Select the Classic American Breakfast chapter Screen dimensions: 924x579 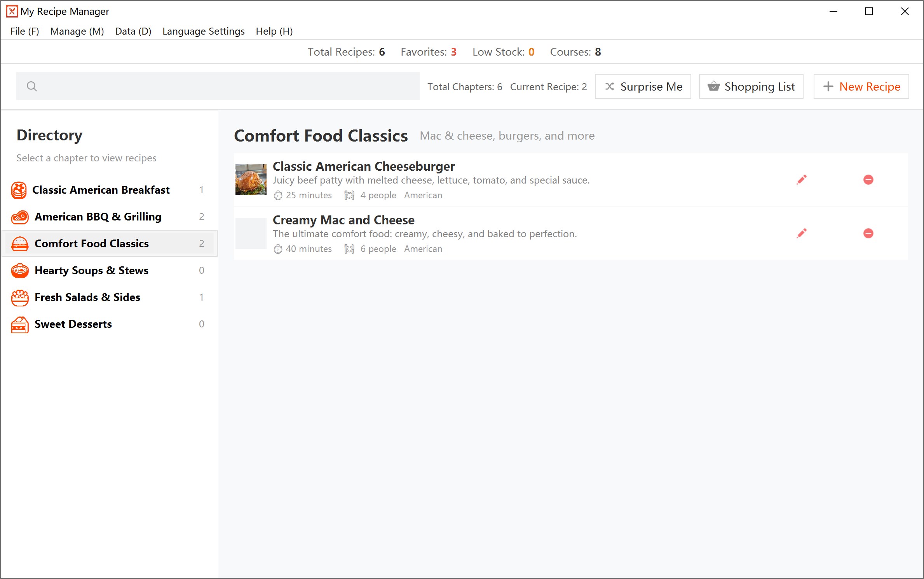pyautogui.click(x=110, y=190)
